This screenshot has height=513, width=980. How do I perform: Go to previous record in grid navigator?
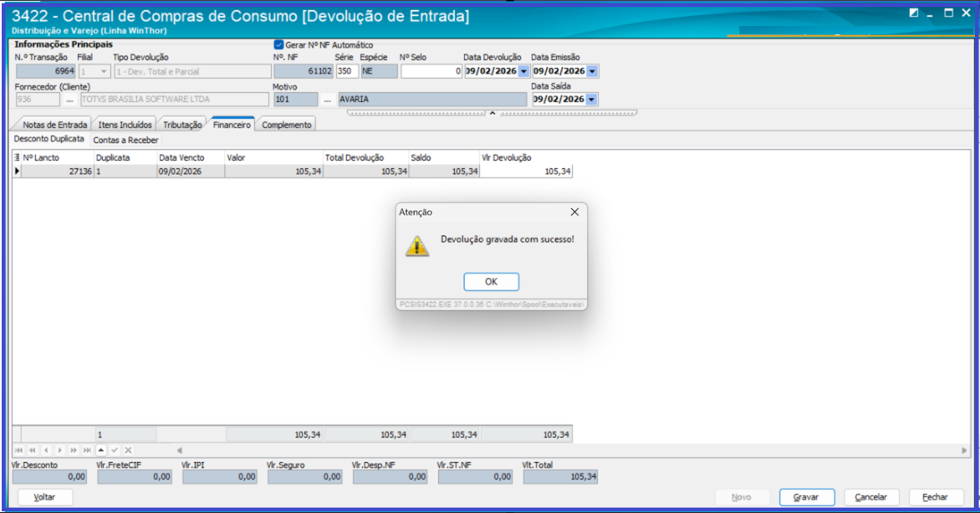coord(46,449)
